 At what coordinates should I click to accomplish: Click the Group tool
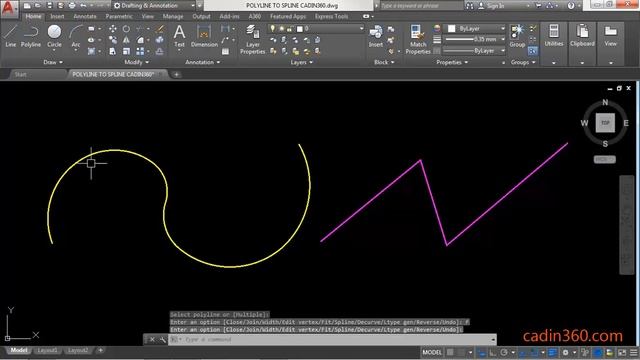pos(517,36)
